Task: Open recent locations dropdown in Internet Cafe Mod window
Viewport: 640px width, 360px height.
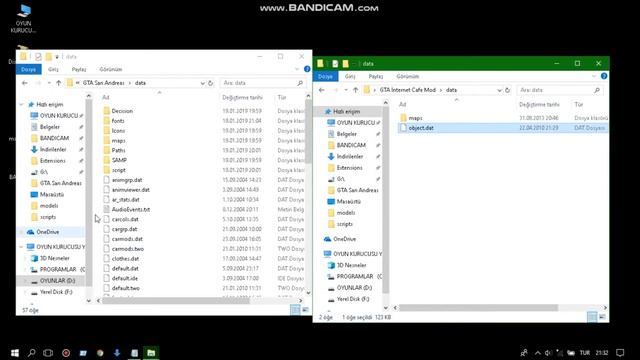Action: click(346, 90)
